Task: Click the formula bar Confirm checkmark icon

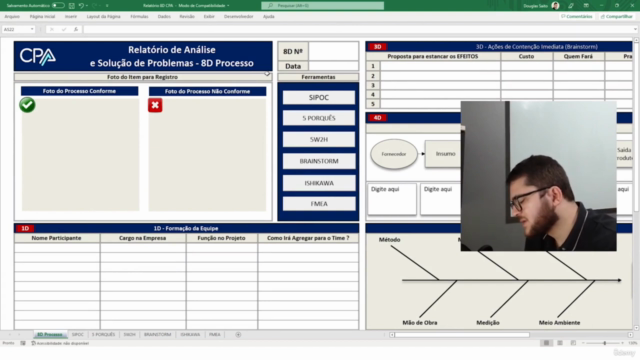Action: coord(64,29)
